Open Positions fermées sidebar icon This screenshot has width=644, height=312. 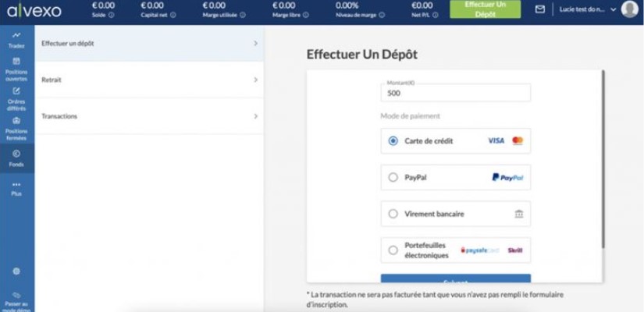tap(16, 120)
